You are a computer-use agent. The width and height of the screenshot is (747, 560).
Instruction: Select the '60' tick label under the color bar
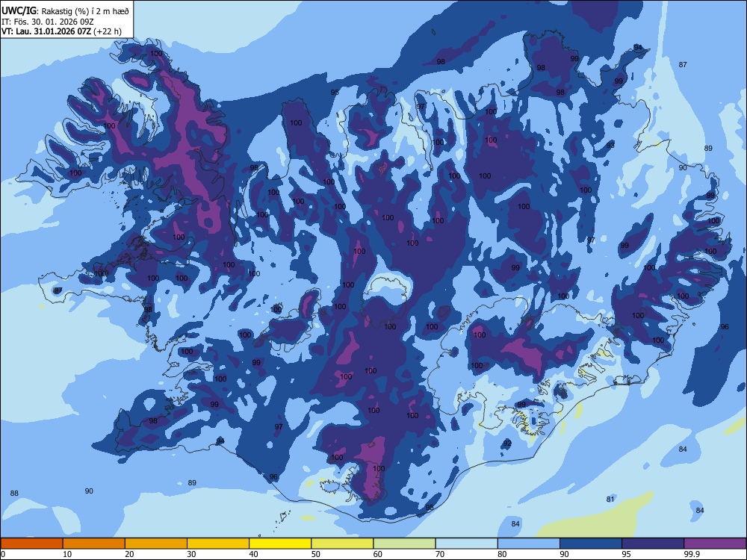(x=378, y=554)
